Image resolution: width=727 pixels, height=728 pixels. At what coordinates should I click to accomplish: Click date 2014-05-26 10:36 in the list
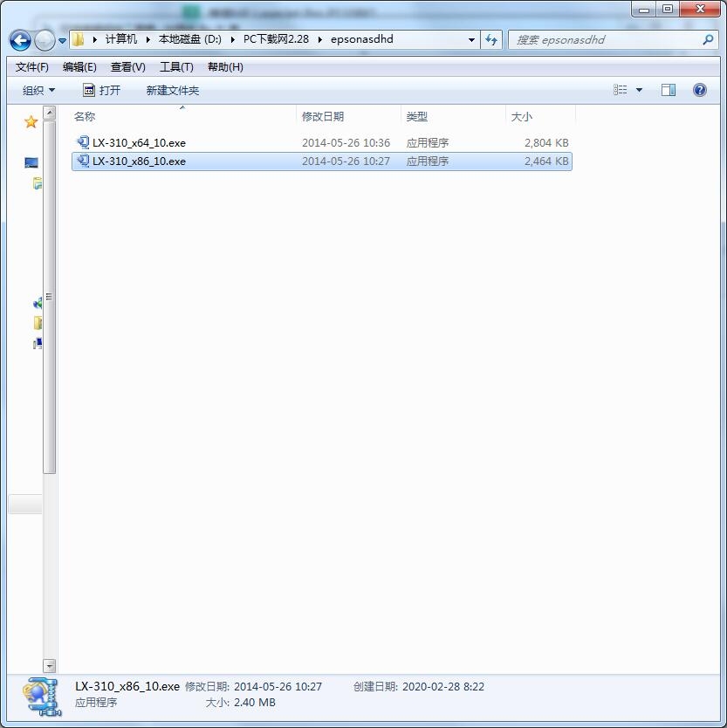346,142
